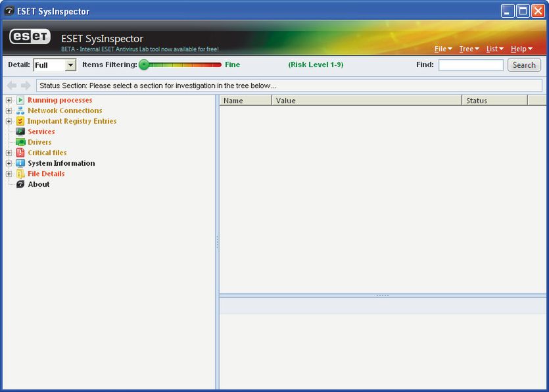549x392 pixels.
Task: Click the BETA Antivirus Lab tool subtitle
Action: click(x=140, y=49)
